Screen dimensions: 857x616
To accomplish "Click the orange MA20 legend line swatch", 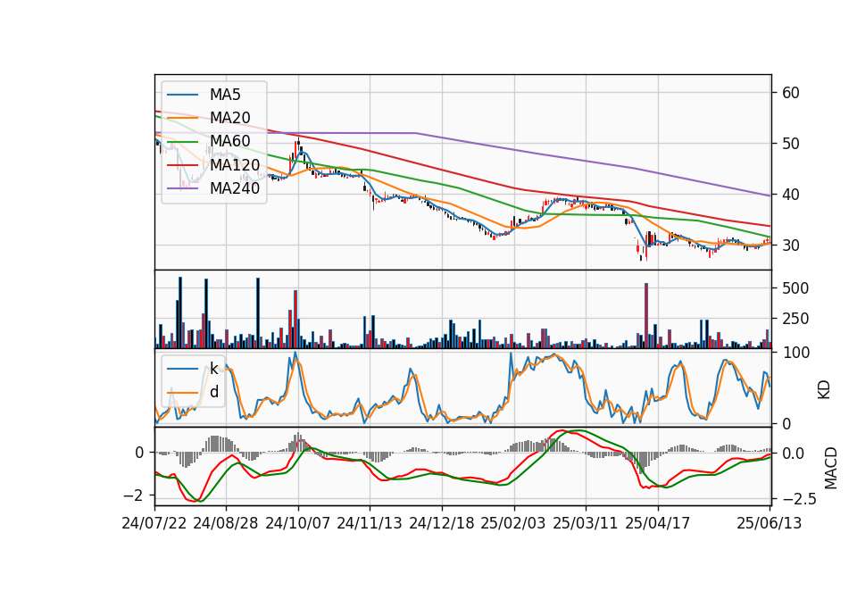I will click(182, 118).
